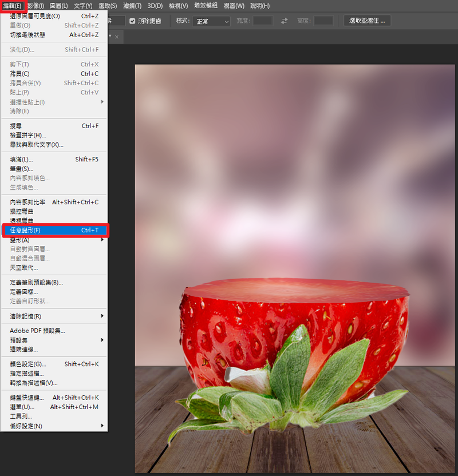Expand the 預設集 Presets submenu
This screenshot has height=476, width=458.
coord(54,340)
